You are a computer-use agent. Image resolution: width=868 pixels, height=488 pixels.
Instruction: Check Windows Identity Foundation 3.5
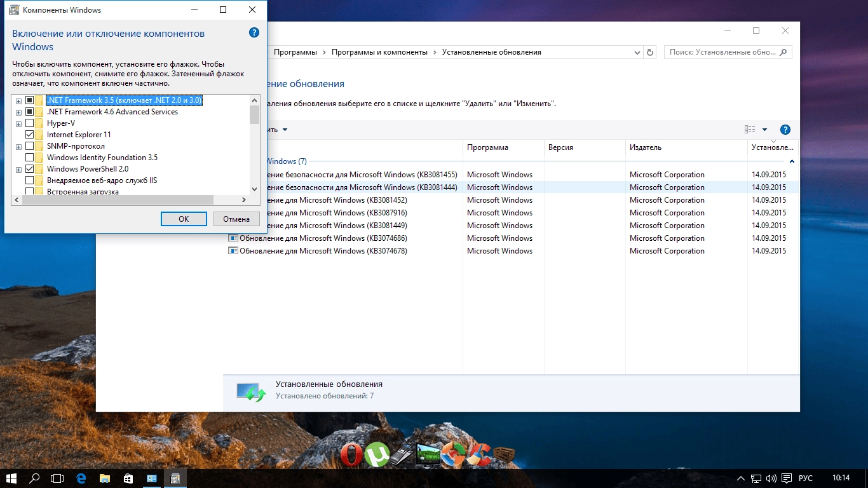[29, 158]
